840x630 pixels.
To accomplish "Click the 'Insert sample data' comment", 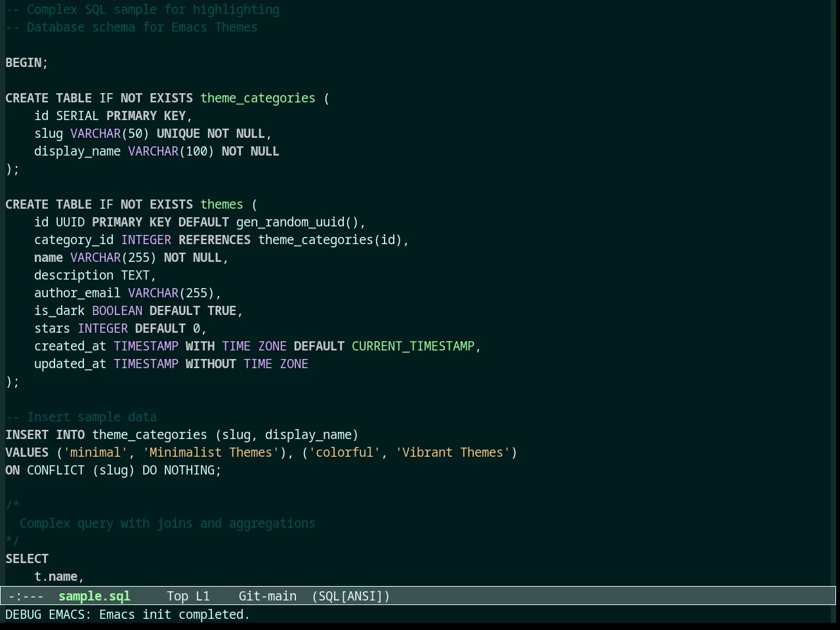I will [81, 417].
